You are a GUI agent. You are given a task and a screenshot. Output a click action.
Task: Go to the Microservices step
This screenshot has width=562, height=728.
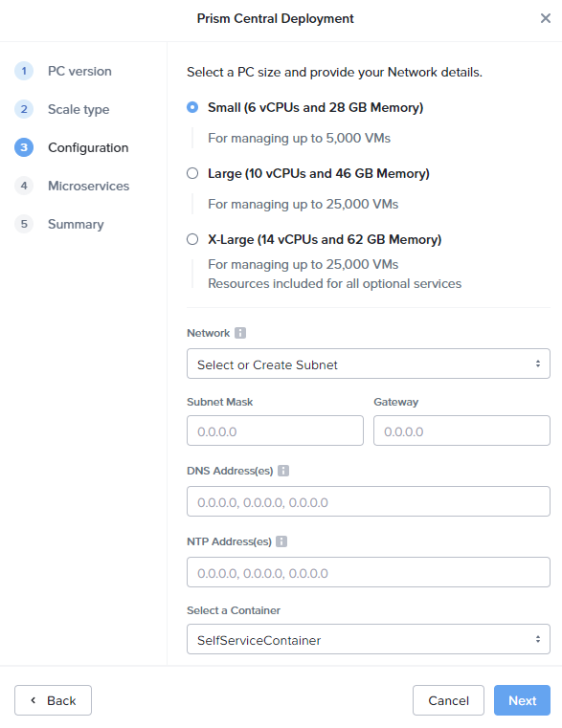coord(88,186)
